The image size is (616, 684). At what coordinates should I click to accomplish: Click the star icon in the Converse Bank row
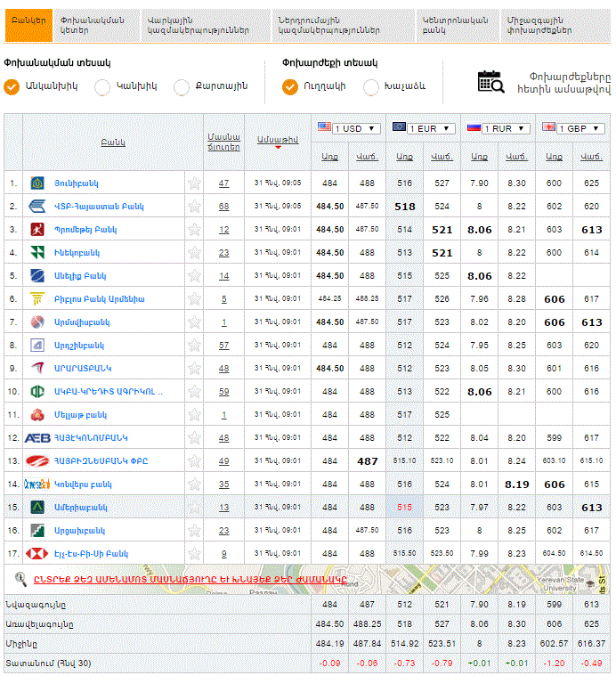pos(193,484)
